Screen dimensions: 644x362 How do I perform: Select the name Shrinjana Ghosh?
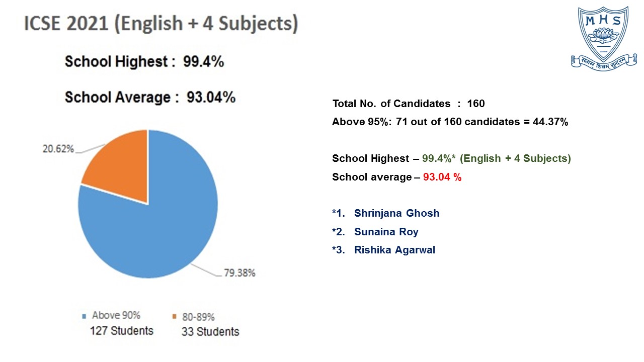[x=396, y=213]
